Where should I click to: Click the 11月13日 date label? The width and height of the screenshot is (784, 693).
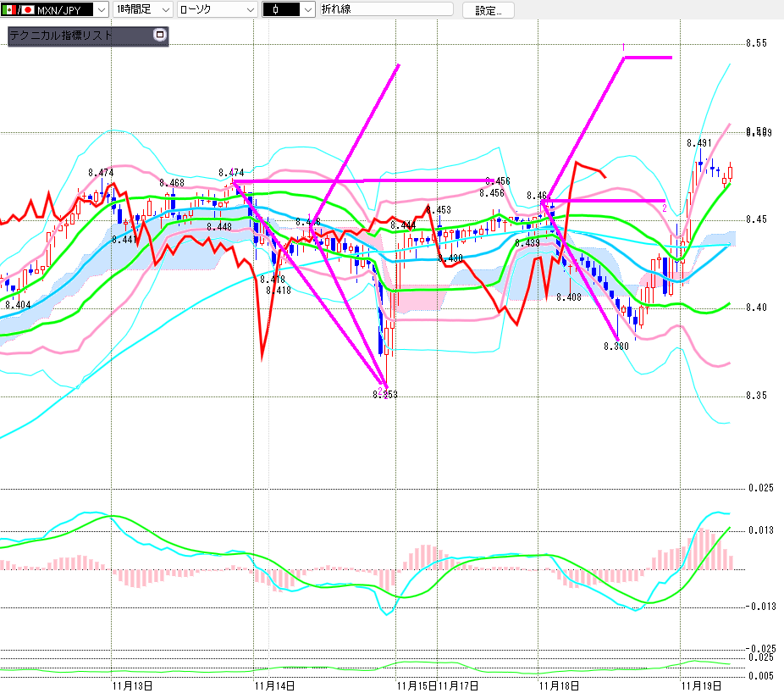133,685
